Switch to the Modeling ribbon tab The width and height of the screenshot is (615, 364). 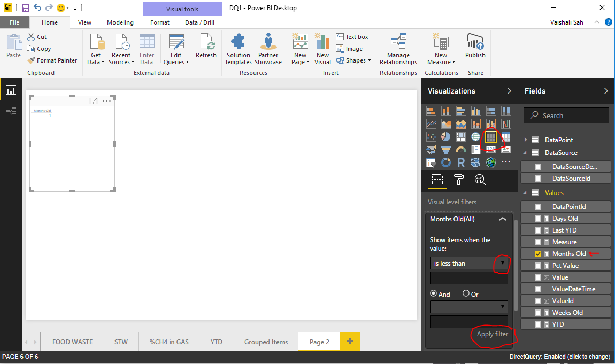click(120, 22)
